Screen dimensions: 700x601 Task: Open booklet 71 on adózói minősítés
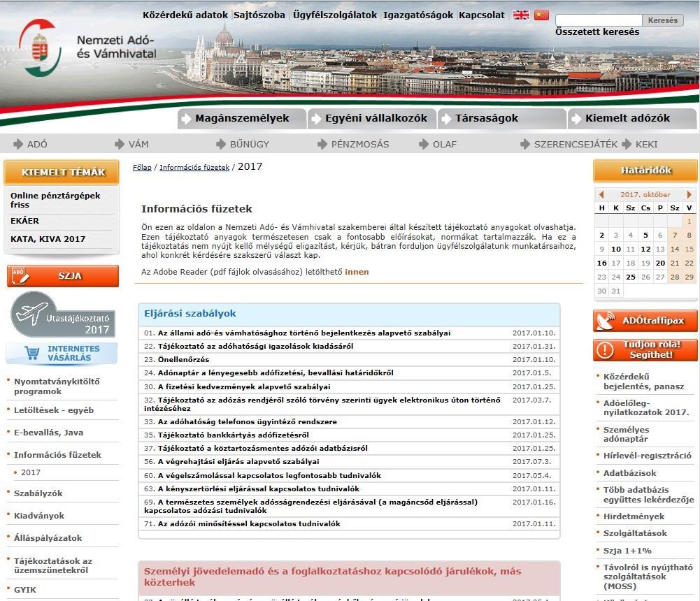tap(249, 524)
